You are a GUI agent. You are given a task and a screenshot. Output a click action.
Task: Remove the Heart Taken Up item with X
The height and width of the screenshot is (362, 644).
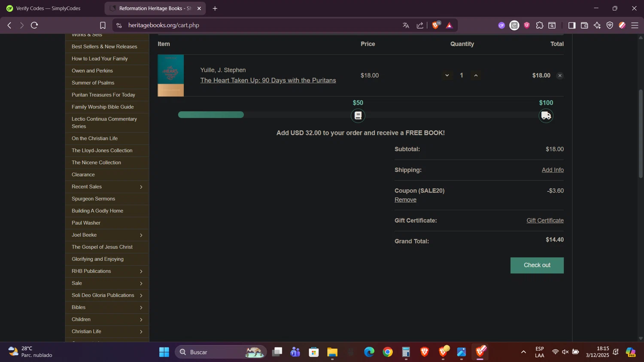coord(560,75)
